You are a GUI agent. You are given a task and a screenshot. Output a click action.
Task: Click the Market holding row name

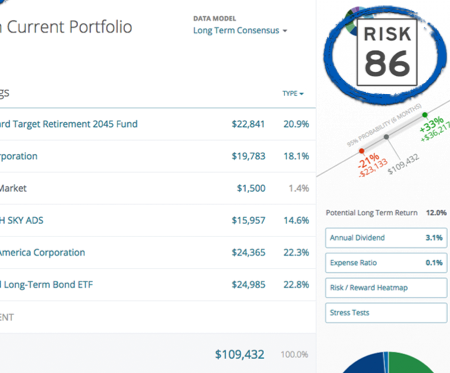[13, 188]
